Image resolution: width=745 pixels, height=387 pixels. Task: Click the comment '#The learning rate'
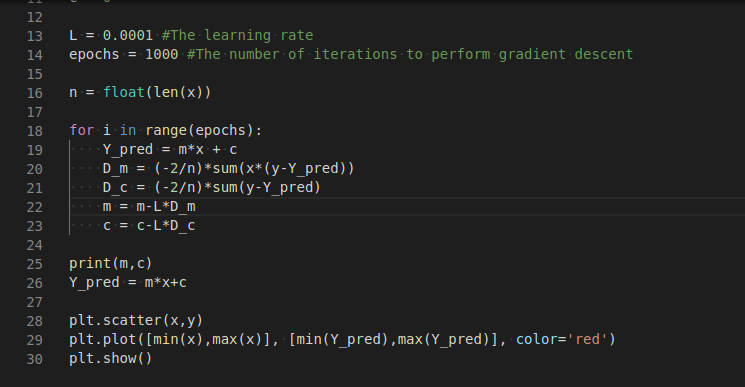(x=238, y=35)
